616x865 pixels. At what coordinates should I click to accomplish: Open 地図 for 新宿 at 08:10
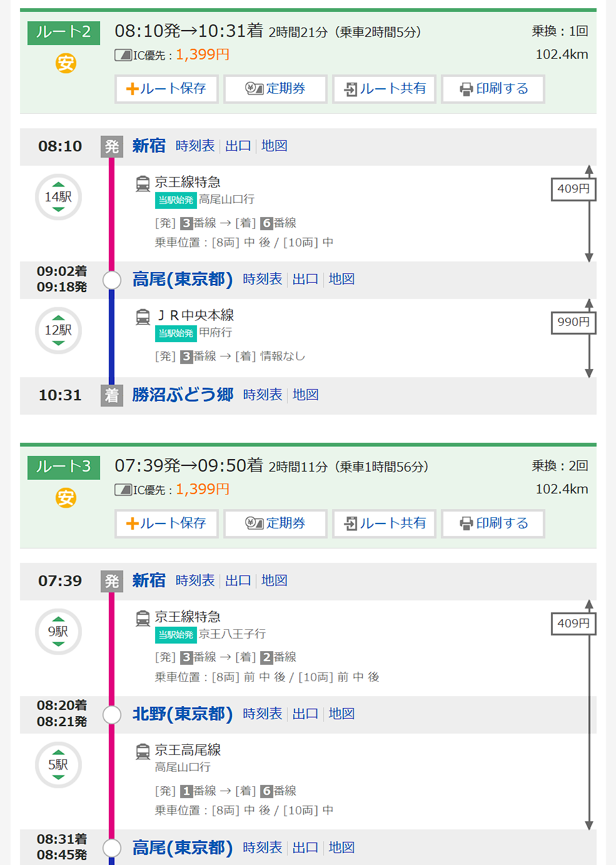[x=274, y=146]
